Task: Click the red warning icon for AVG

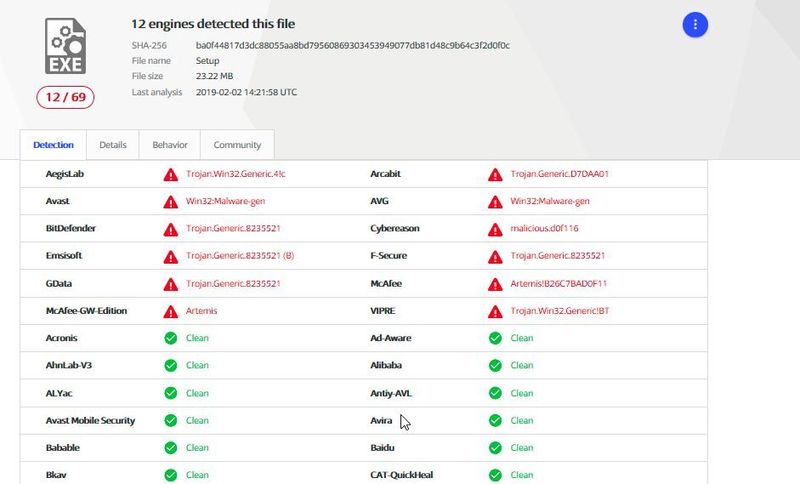Action: 495,202
